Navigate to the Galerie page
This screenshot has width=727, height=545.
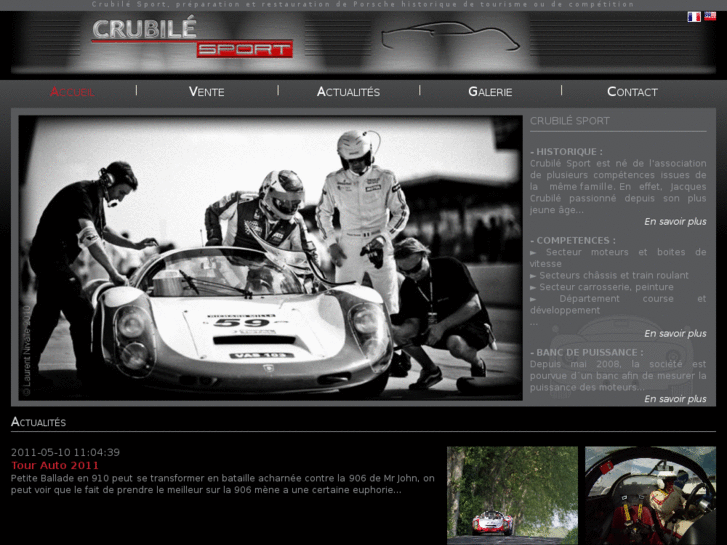tap(490, 92)
